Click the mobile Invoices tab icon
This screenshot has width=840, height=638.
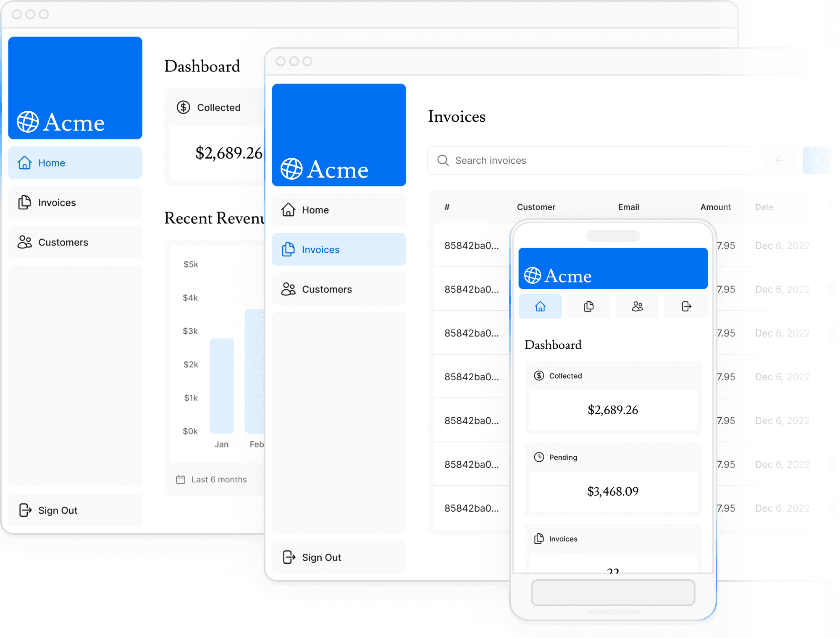tap(588, 307)
